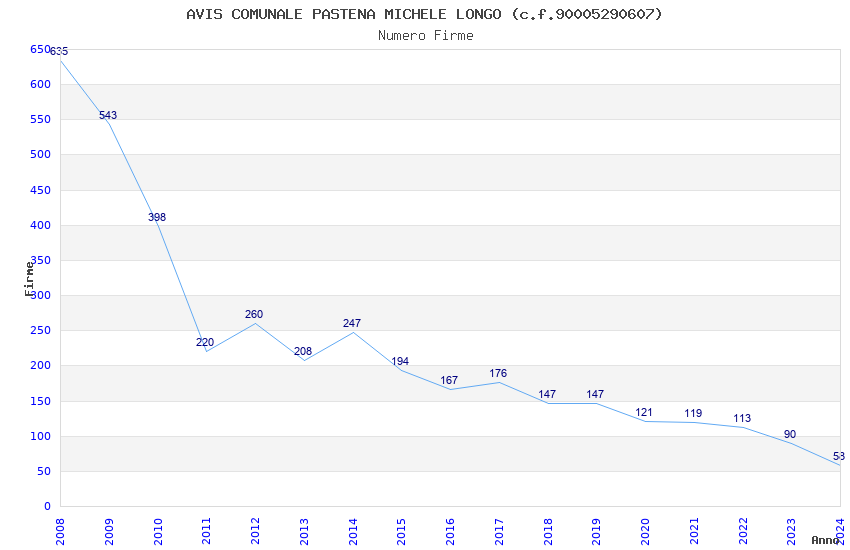850x550 pixels.
Task: Click the y-axis value 600
Action: 40,84
